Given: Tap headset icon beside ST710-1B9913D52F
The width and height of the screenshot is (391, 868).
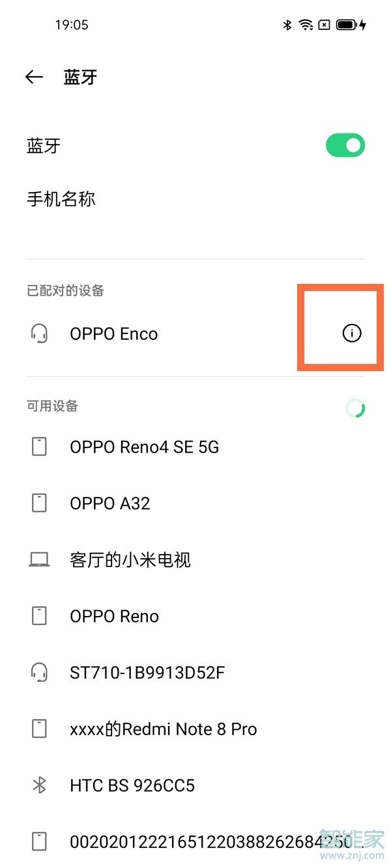Looking at the screenshot, I should [x=39, y=672].
